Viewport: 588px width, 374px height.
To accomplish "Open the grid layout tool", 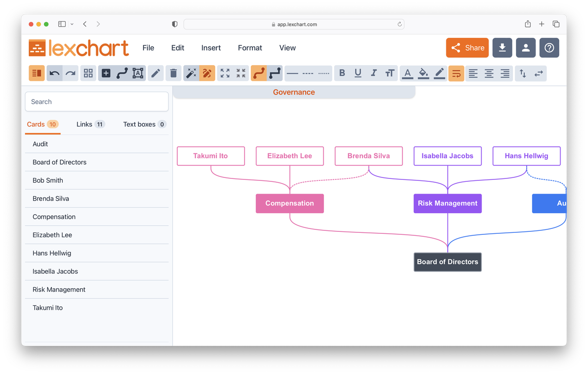I will click(x=88, y=74).
